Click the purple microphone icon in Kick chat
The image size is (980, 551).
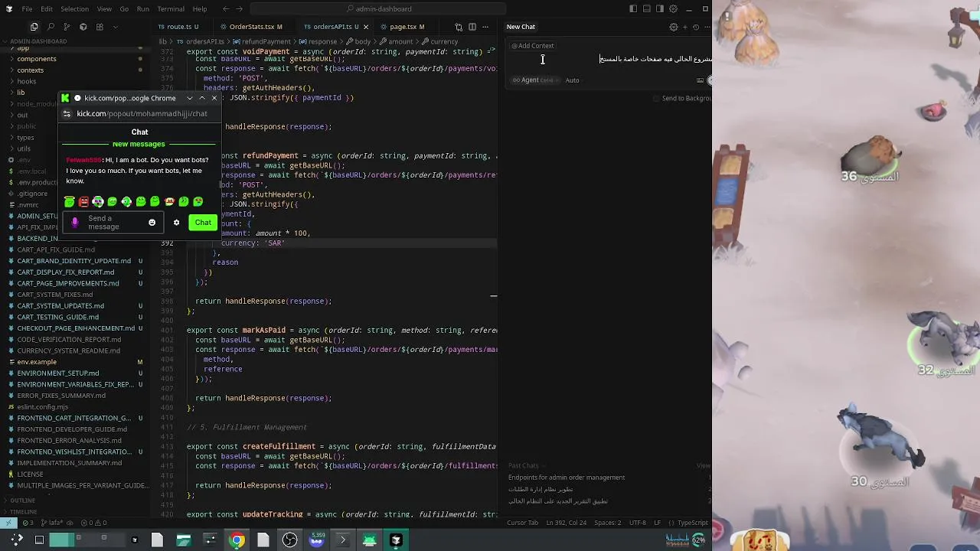[74, 223]
